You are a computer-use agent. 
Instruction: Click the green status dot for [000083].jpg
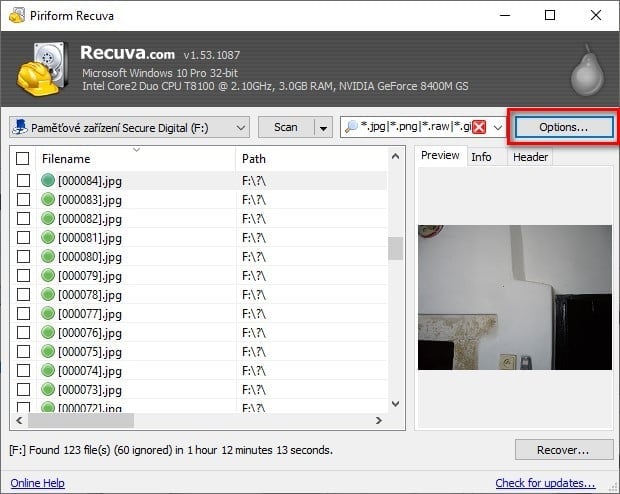point(48,199)
